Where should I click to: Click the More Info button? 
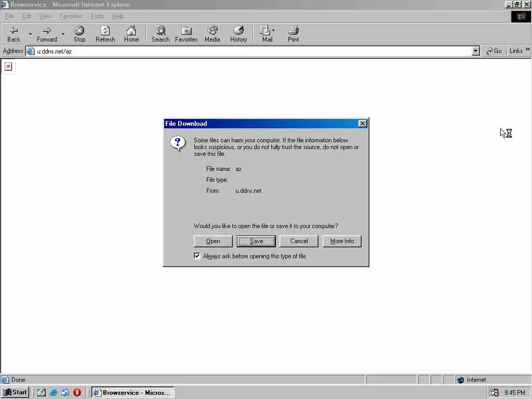tap(342, 241)
